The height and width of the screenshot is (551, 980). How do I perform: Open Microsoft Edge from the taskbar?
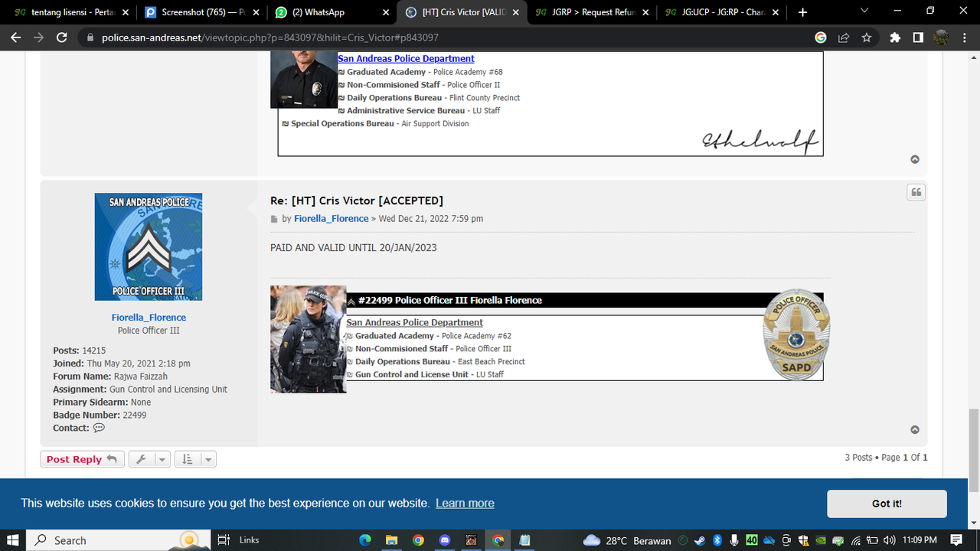pyautogui.click(x=365, y=540)
